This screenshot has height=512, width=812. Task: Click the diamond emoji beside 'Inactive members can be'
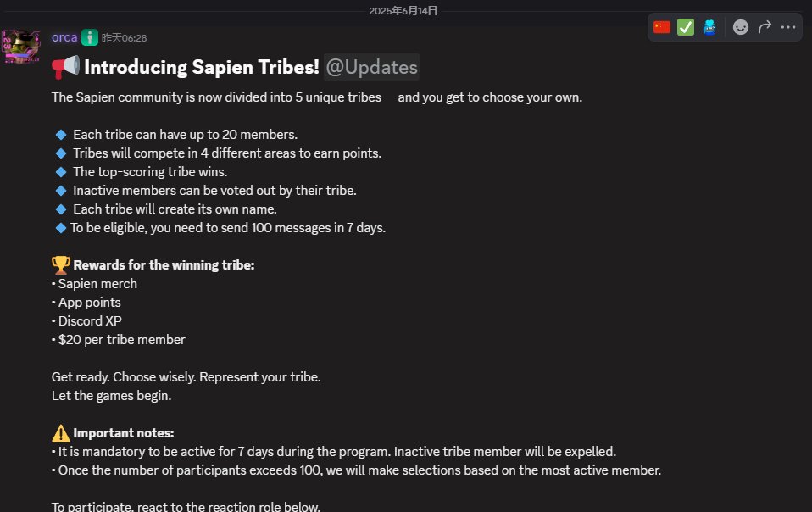[x=60, y=191]
